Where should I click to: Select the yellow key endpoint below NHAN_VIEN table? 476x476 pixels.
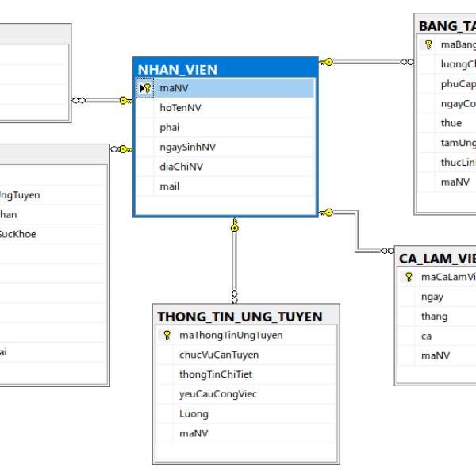pos(234,225)
